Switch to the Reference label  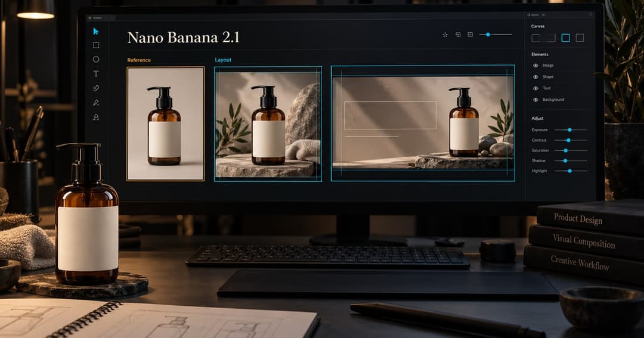pos(139,60)
